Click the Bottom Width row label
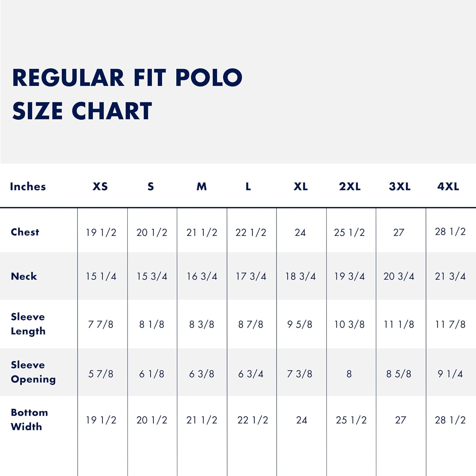 [29, 420]
